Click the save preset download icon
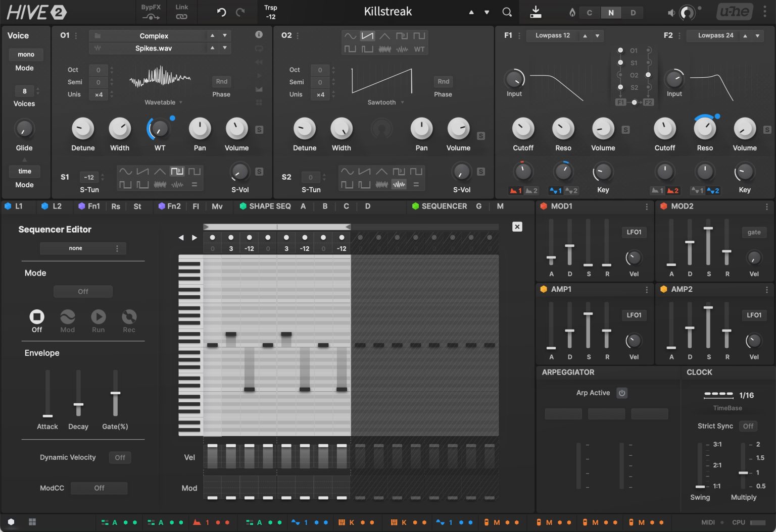776x532 pixels. point(536,12)
